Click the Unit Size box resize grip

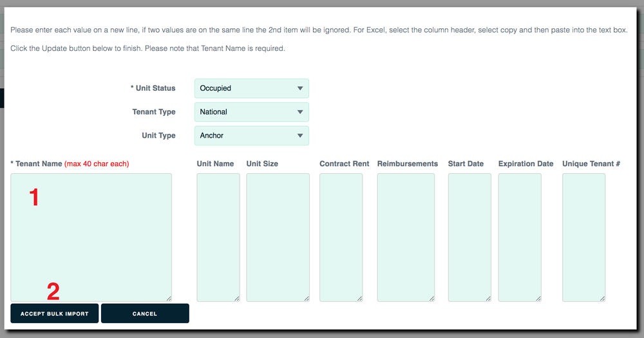click(307, 299)
